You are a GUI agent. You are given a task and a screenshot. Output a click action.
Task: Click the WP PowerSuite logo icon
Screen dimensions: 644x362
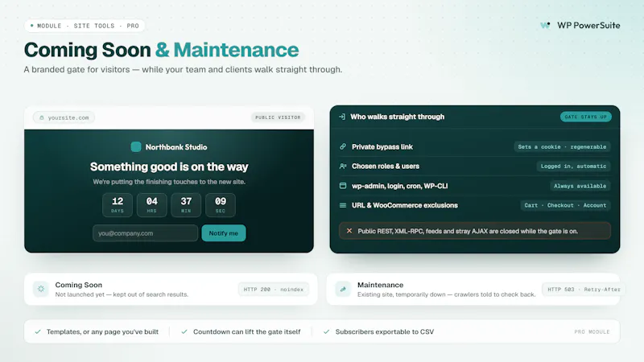point(545,26)
